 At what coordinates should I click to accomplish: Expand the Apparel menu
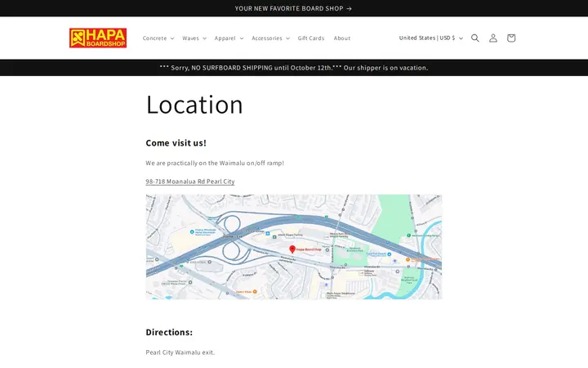click(229, 38)
